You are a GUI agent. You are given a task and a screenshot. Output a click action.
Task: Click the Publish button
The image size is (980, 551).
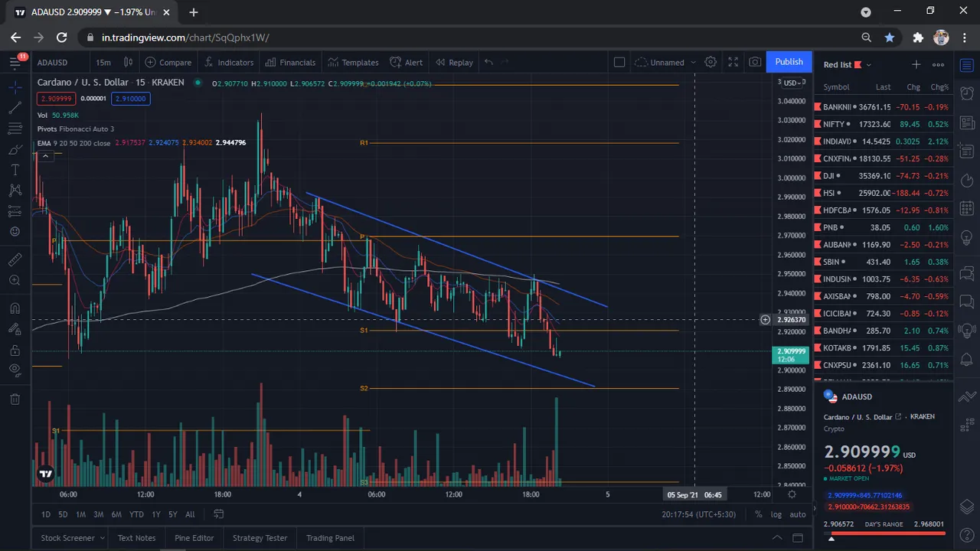pos(789,62)
